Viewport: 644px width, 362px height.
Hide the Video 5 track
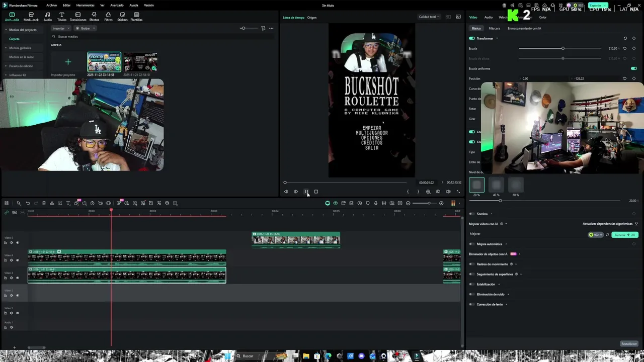coord(17,243)
